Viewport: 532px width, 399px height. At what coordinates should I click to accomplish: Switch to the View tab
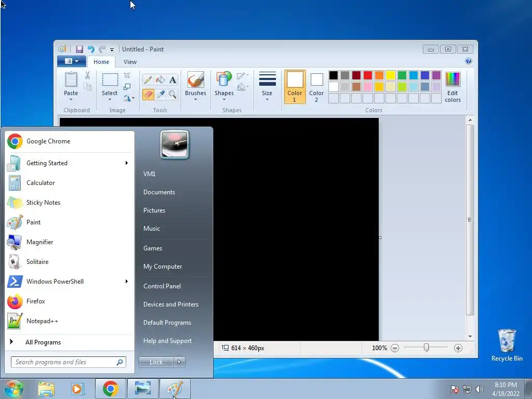[x=130, y=62]
